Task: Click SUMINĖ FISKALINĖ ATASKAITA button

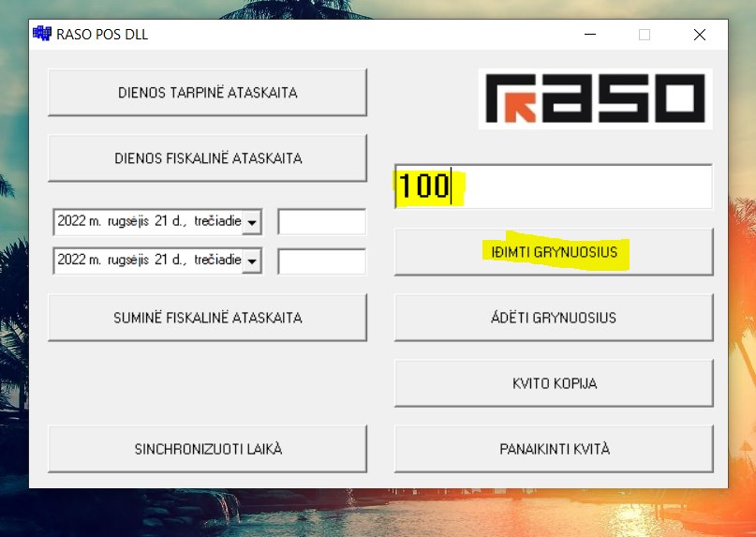Action: [207, 318]
